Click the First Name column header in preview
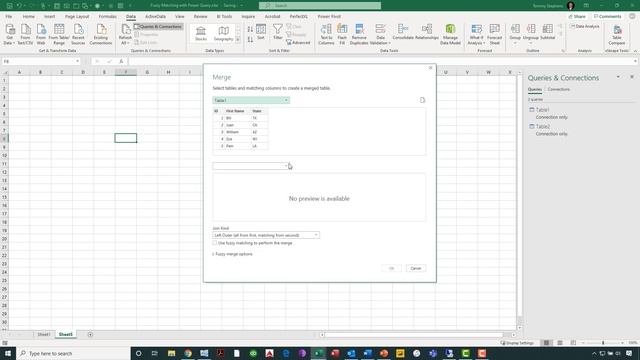 [235, 111]
